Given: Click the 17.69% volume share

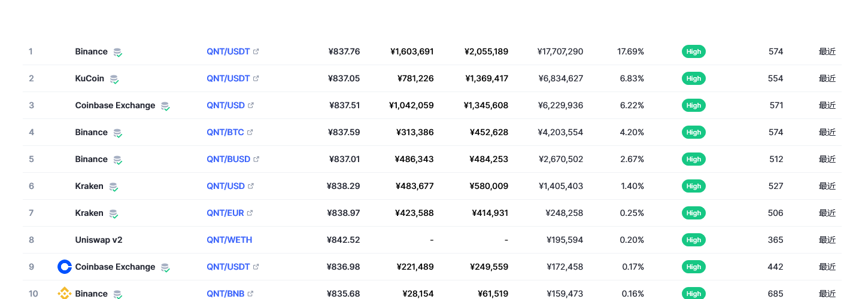Looking at the screenshot, I should click(x=631, y=51).
